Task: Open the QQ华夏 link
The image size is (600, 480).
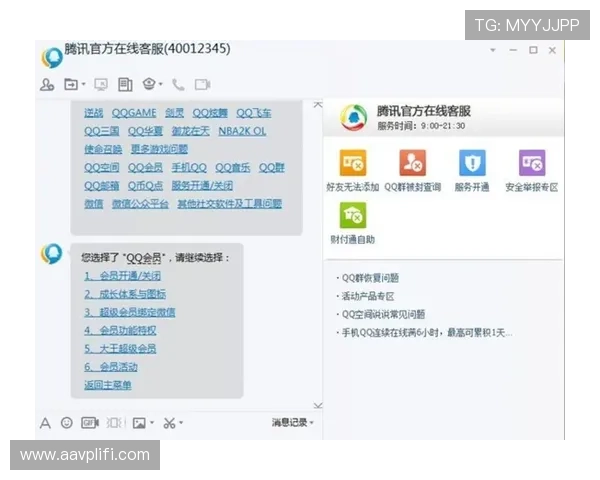Action: tap(145, 131)
